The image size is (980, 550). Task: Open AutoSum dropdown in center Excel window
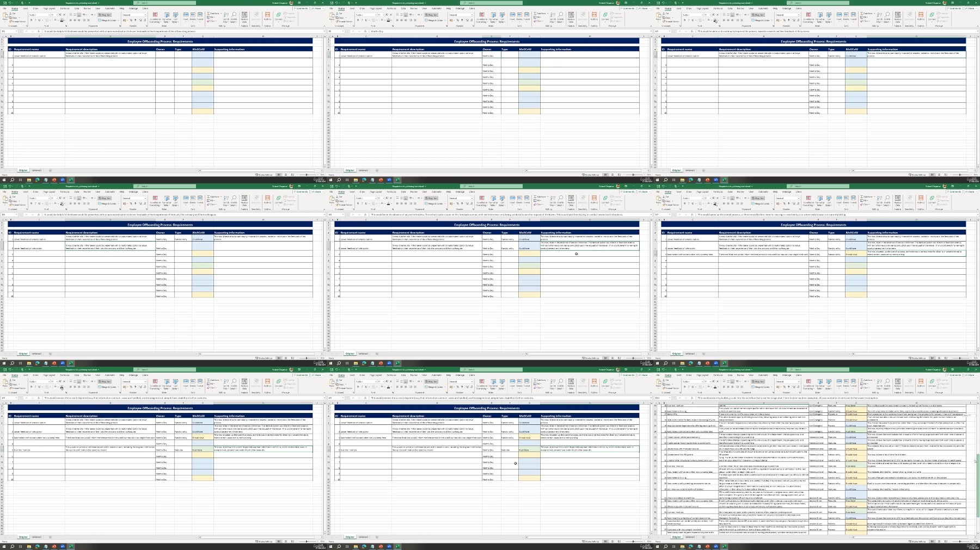(x=547, y=196)
